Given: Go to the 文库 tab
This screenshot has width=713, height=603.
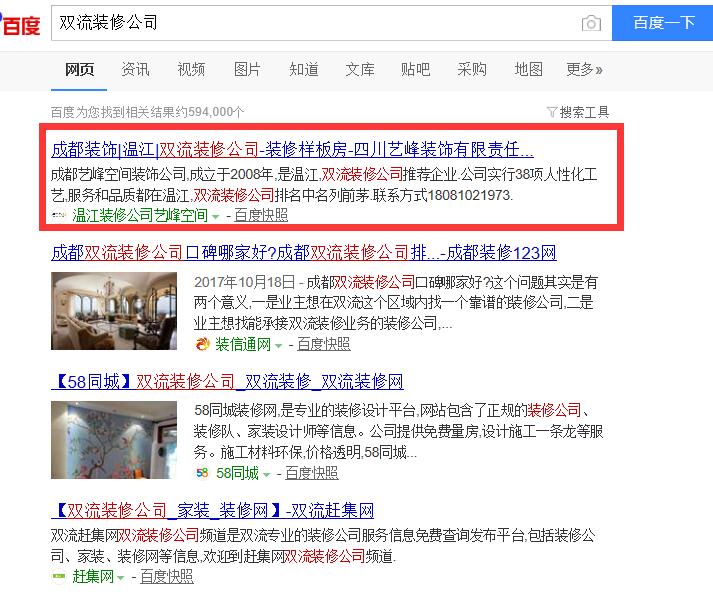Looking at the screenshot, I should [360, 70].
